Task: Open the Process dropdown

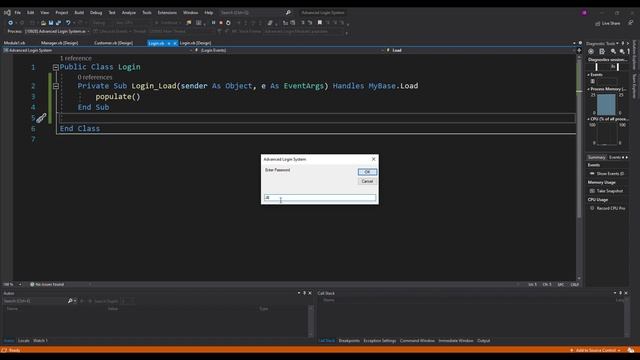Action: [89, 31]
